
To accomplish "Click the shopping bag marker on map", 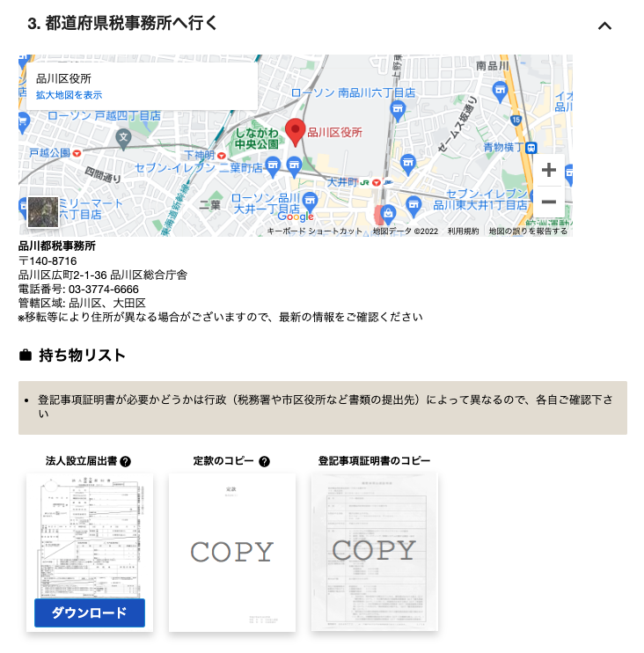I will click(388, 214).
